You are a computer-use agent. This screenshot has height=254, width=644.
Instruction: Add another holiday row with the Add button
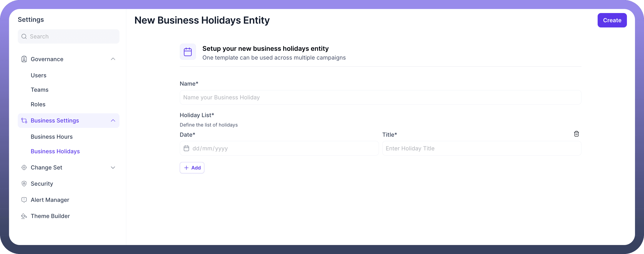pos(192,168)
